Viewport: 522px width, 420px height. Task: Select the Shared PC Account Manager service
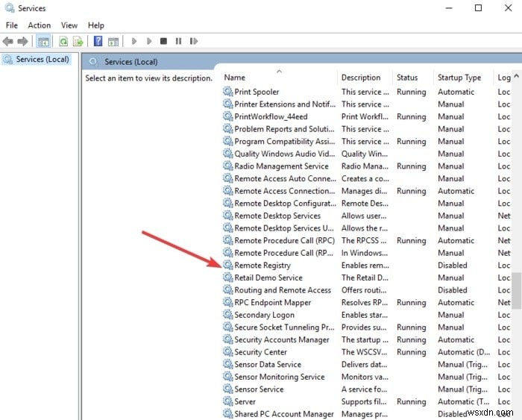[284, 414]
